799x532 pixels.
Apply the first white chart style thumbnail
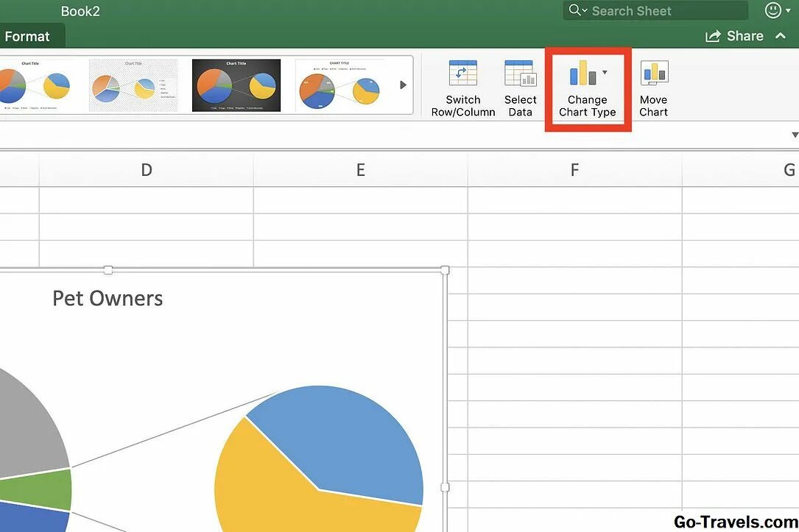click(x=37, y=85)
